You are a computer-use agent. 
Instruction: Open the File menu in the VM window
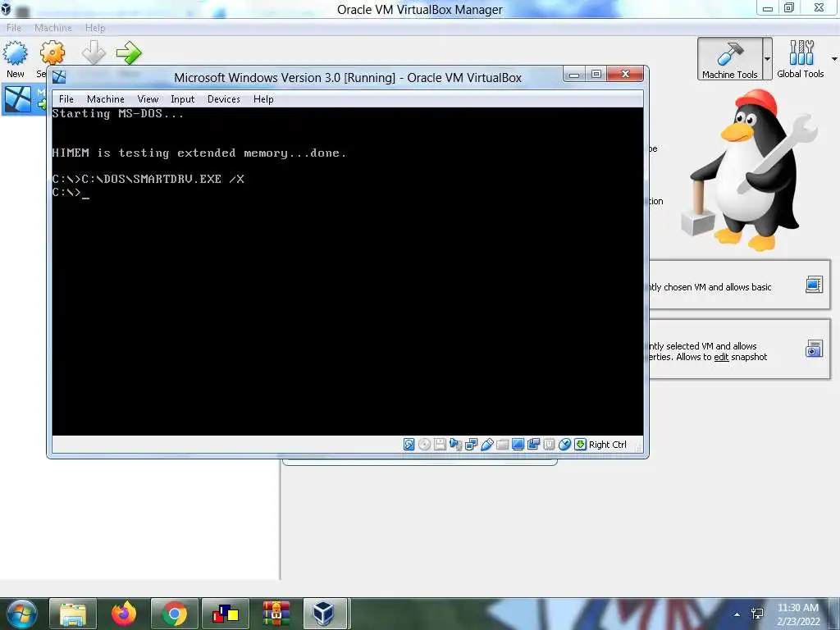pos(66,99)
